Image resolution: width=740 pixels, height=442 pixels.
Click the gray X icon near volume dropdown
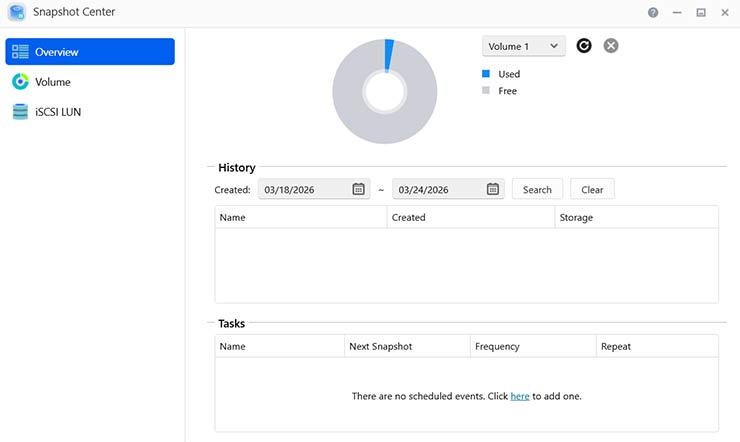click(611, 46)
